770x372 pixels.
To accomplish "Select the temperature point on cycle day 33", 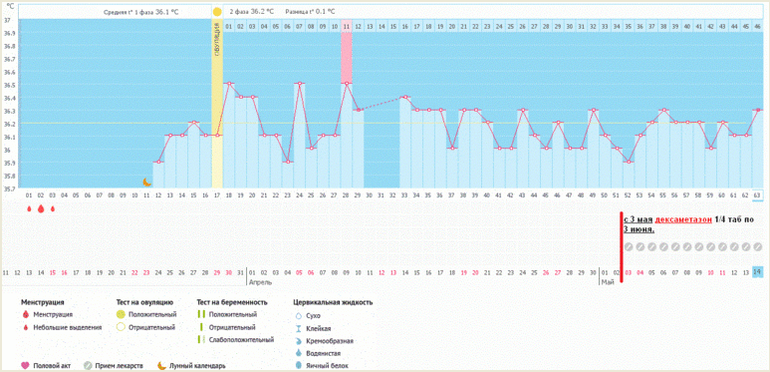I will tap(406, 97).
